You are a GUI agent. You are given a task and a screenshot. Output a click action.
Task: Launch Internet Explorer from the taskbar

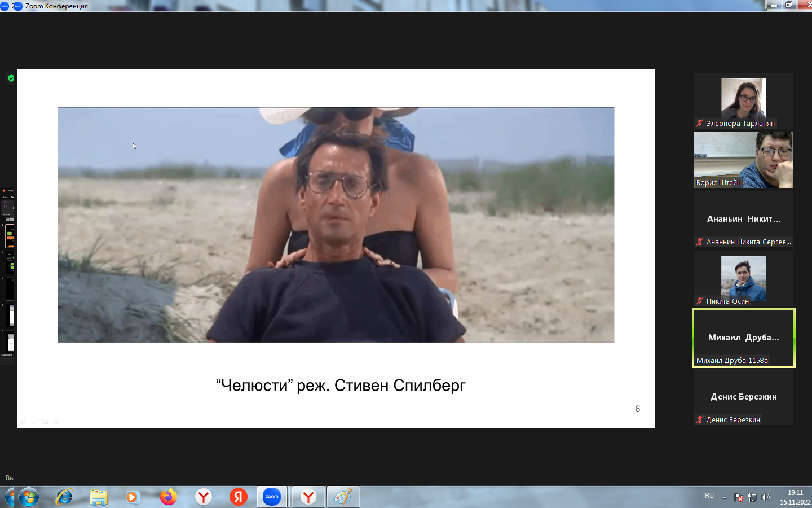(x=64, y=497)
